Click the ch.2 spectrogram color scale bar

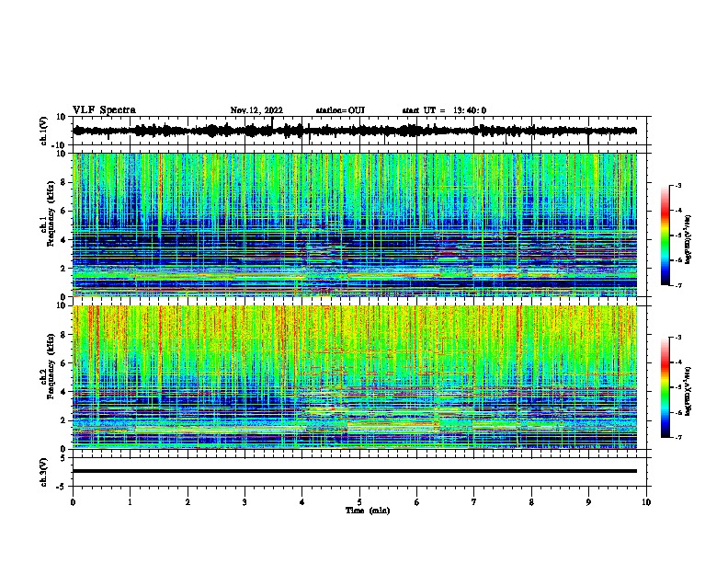665,387
